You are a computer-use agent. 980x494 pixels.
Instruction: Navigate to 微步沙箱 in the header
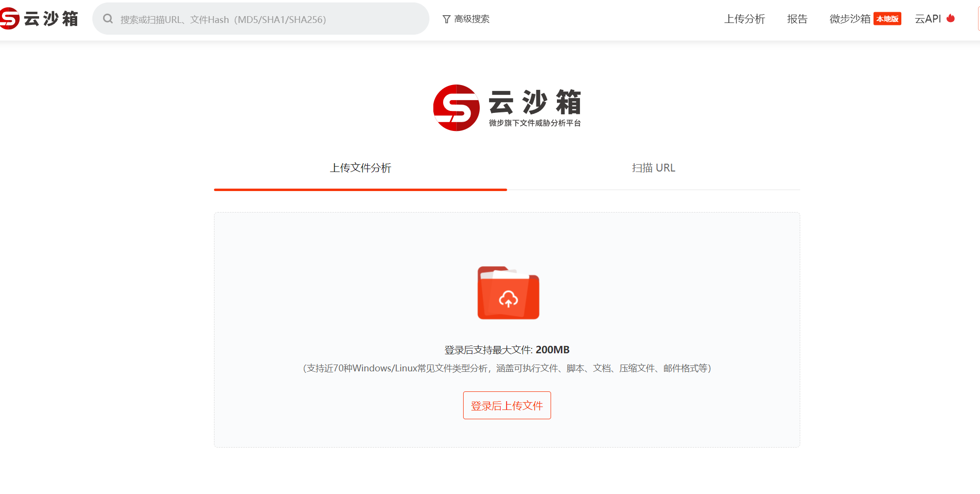point(849,19)
